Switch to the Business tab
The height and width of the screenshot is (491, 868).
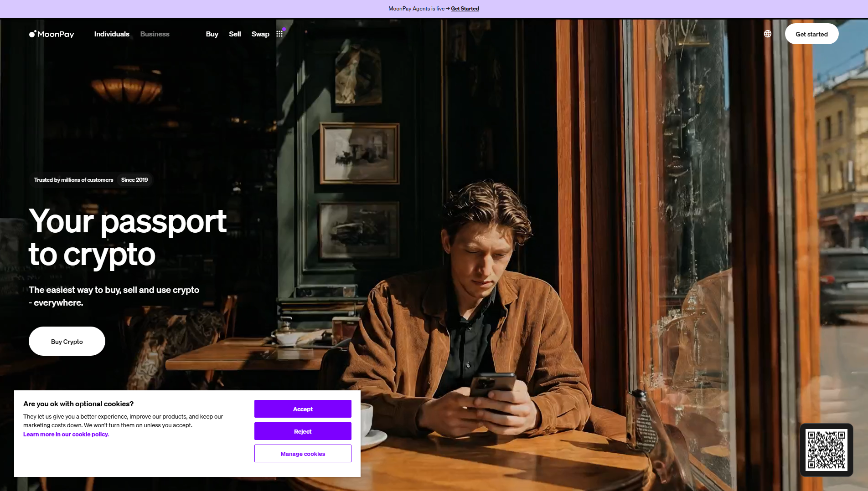point(155,34)
